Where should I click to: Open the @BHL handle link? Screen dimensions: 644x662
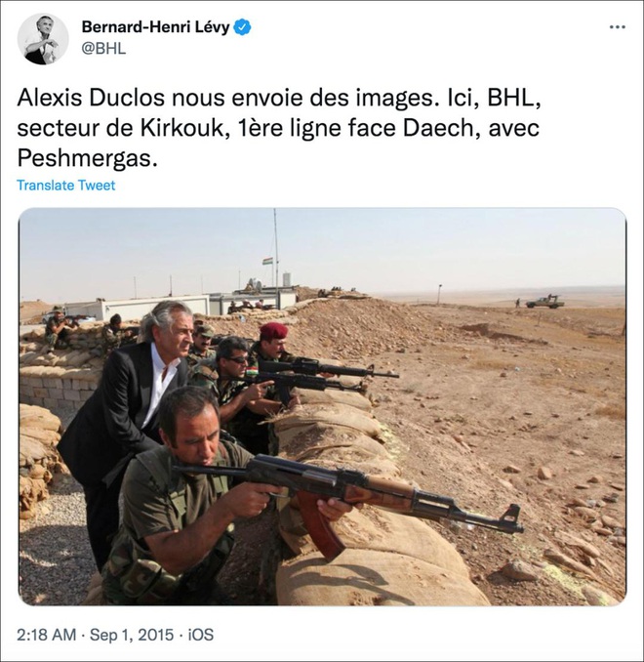tap(103, 49)
